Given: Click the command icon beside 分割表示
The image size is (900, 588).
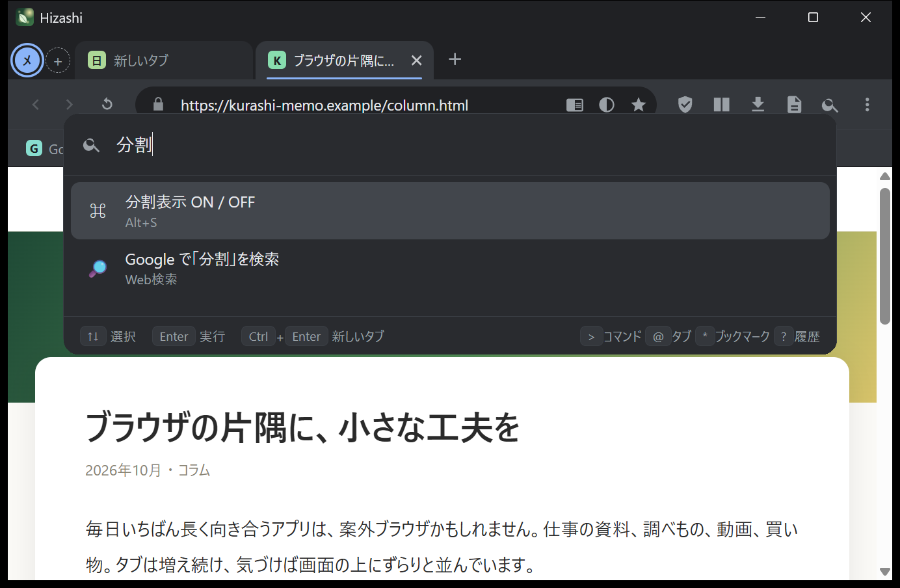Looking at the screenshot, I should point(98,211).
